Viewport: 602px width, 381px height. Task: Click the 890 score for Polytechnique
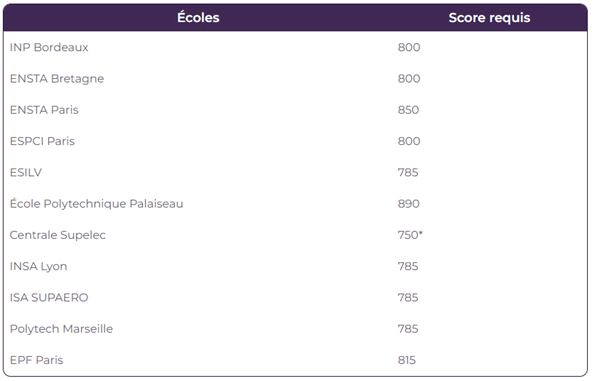pyautogui.click(x=408, y=204)
